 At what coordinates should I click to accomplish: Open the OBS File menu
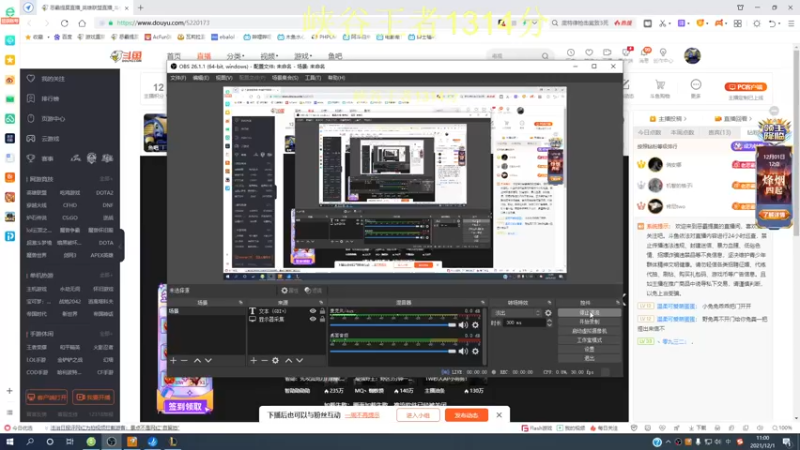[x=178, y=78]
